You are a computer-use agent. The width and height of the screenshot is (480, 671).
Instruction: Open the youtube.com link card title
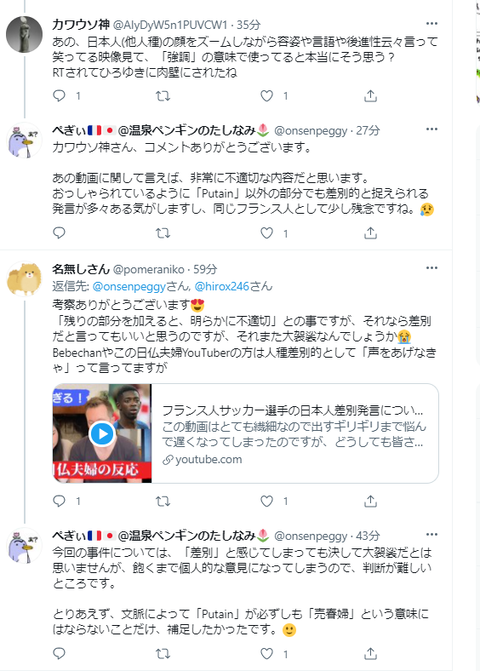coord(293,411)
